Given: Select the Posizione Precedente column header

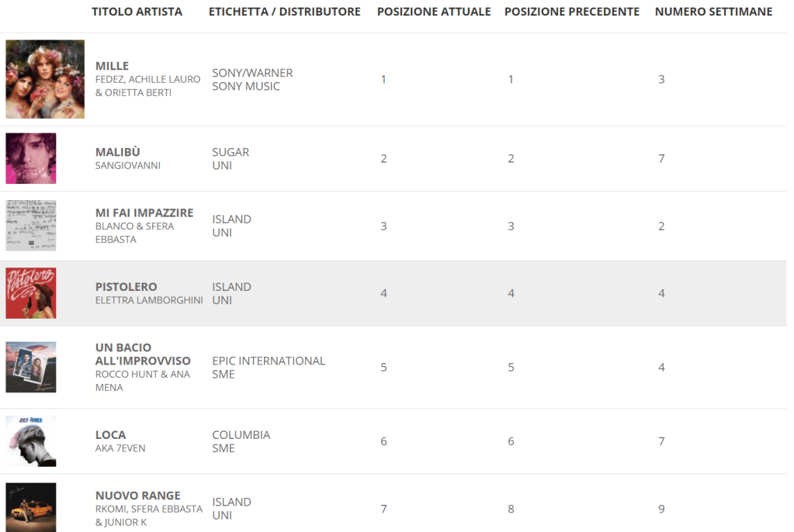Looking at the screenshot, I should (572, 12).
